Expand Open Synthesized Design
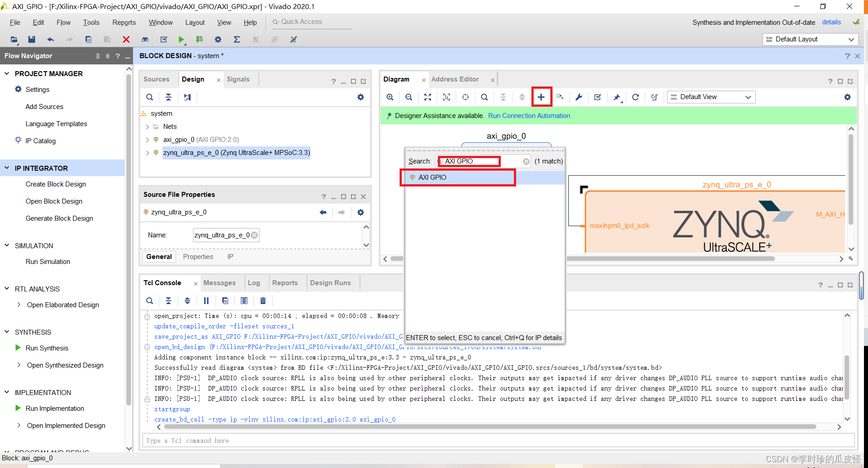 [18, 365]
